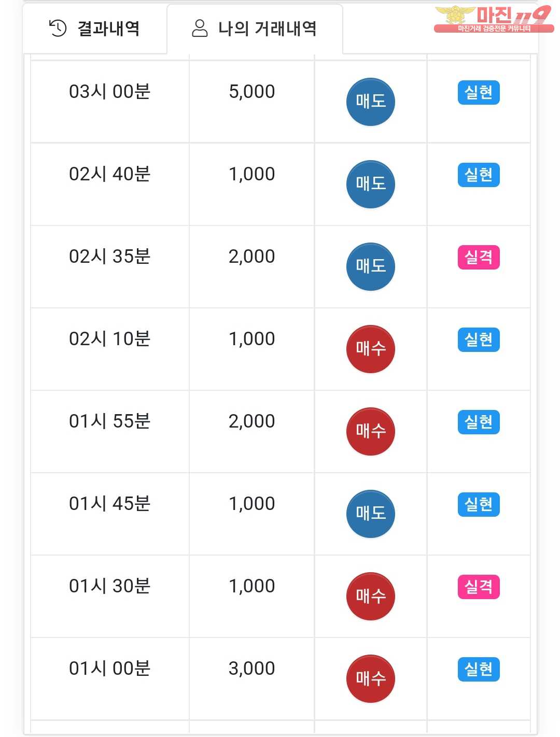The image size is (560, 737).
Task: Open the 결과내역 tab
Action: pos(95,29)
